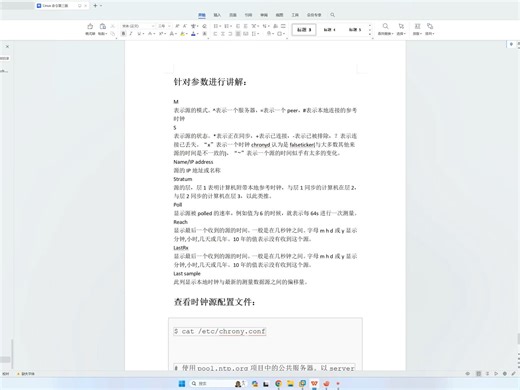The height and width of the screenshot is (390, 520).
Task: Click the strikethrough text icon
Action: click(x=150, y=34)
